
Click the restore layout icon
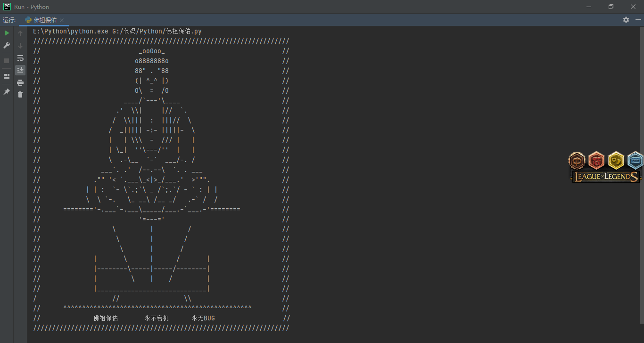[x=7, y=76]
